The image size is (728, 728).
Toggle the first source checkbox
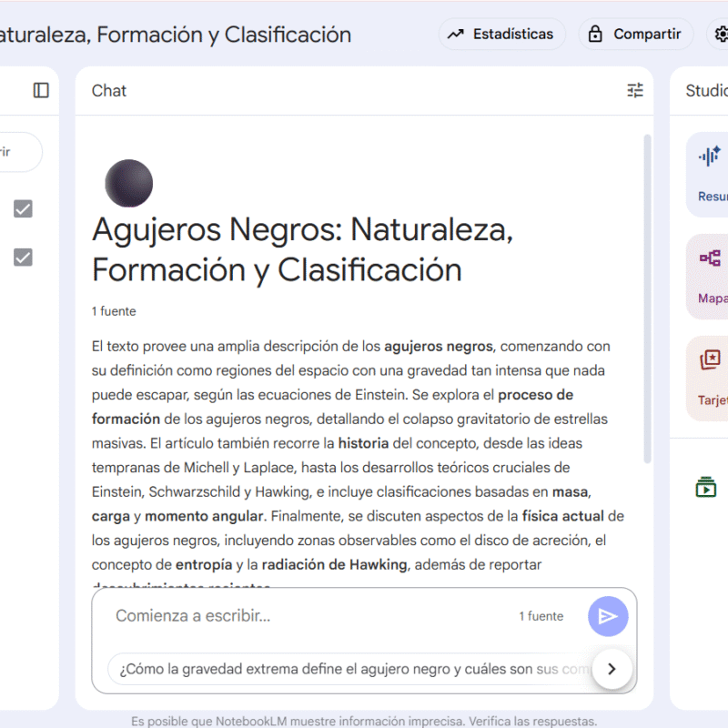pos(23,209)
